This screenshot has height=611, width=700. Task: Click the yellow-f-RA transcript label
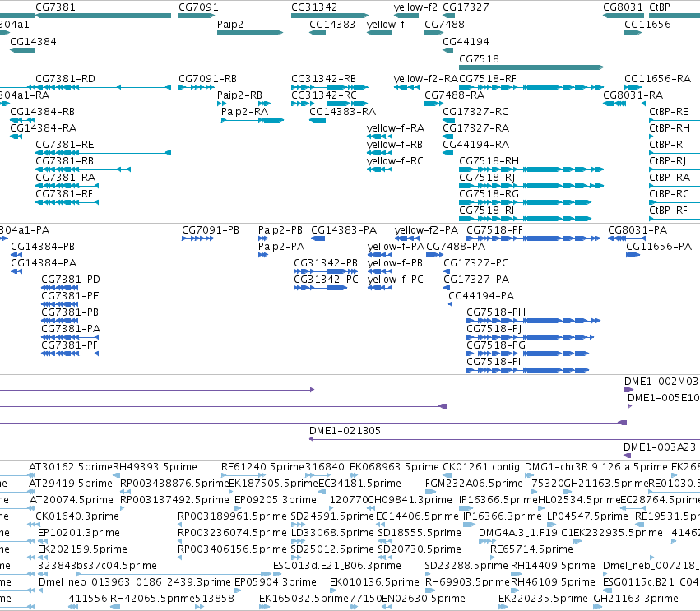pyautogui.click(x=395, y=128)
